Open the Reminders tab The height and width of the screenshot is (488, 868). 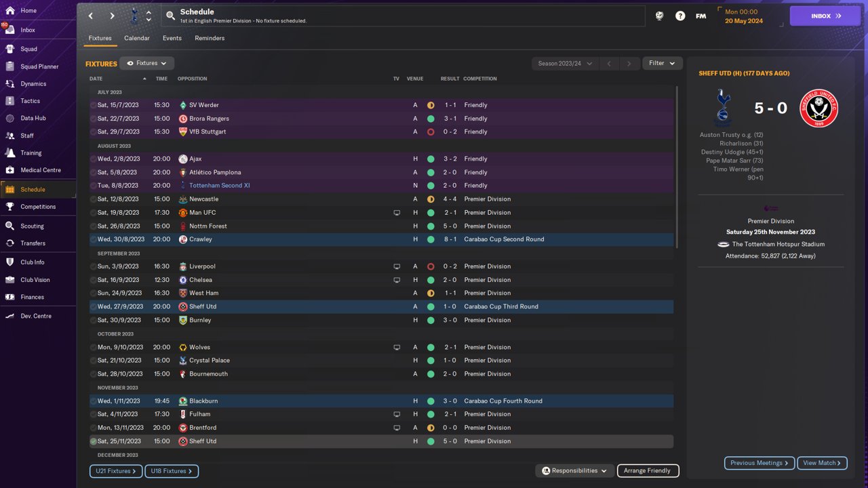point(210,39)
